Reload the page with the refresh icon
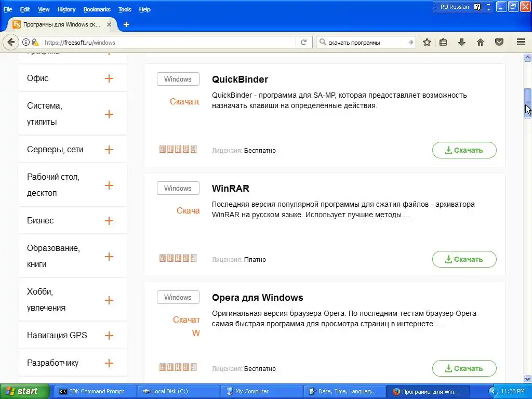 tap(303, 42)
